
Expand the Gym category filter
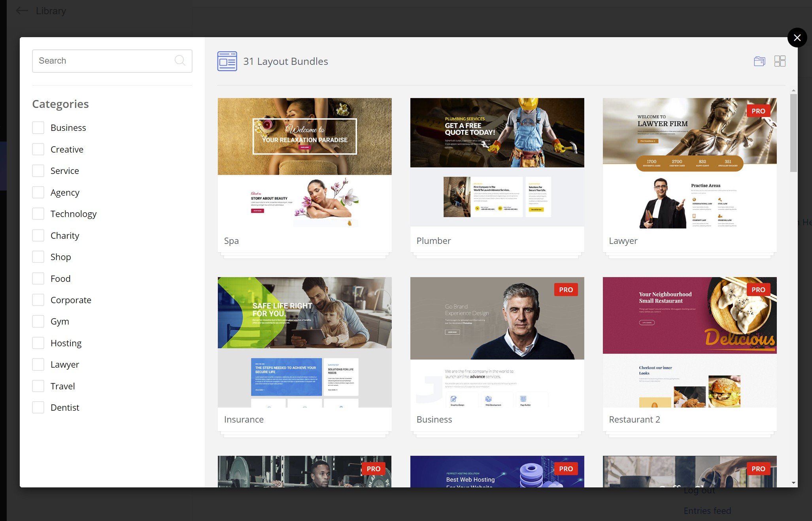(39, 321)
